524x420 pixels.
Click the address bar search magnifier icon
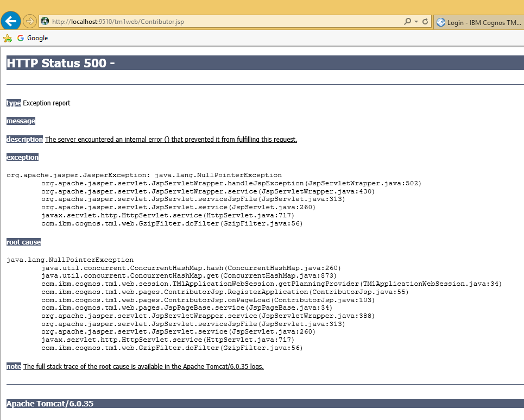(x=407, y=21)
